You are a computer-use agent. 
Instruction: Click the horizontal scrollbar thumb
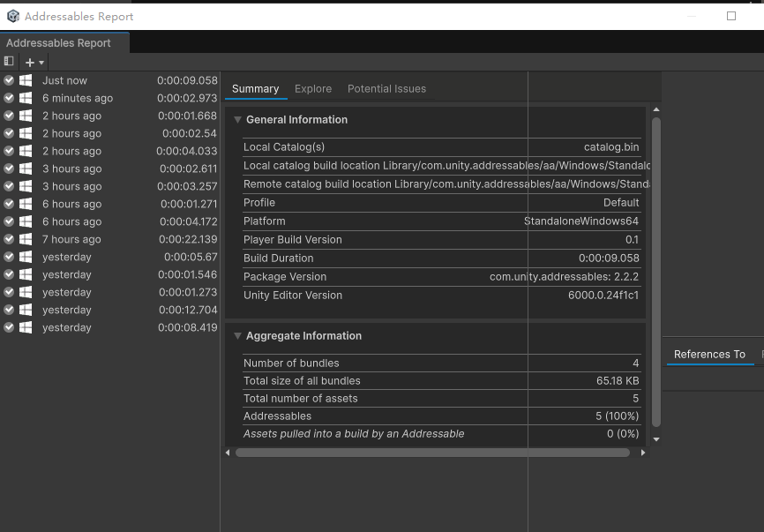(432, 453)
